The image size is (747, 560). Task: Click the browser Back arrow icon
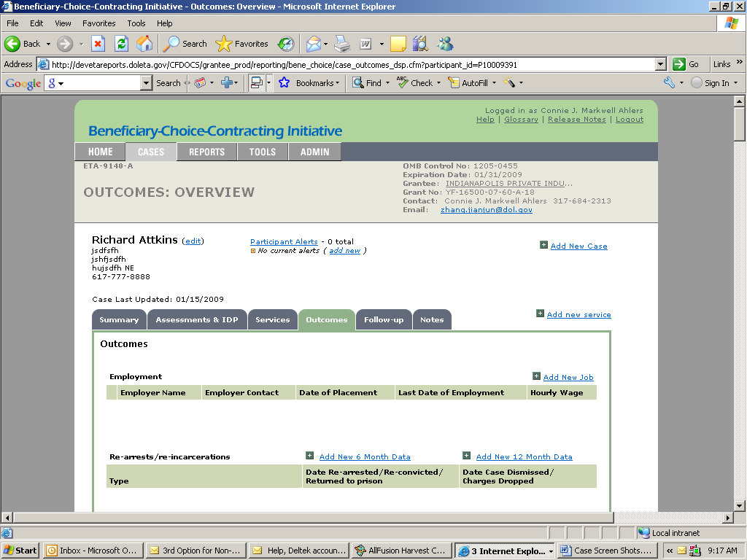click(12, 44)
